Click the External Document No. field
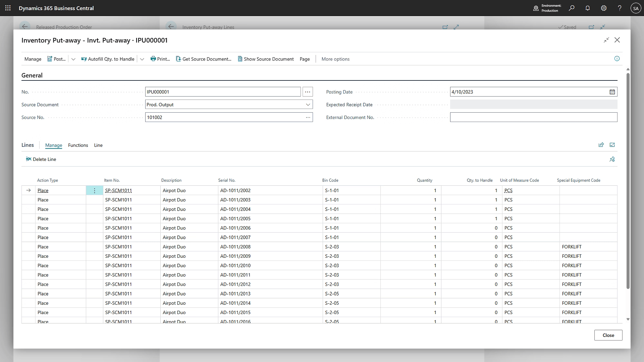Screen dimensions: 644x362 tap(534, 117)
